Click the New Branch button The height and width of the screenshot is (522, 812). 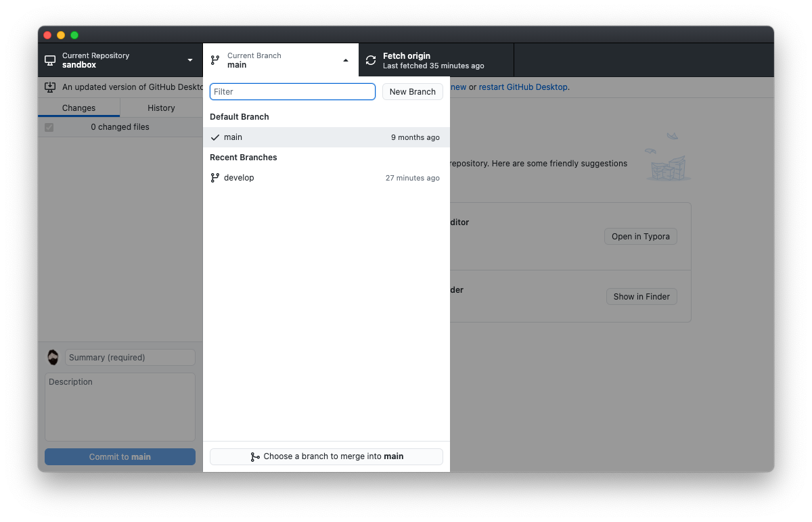(412, 91)
